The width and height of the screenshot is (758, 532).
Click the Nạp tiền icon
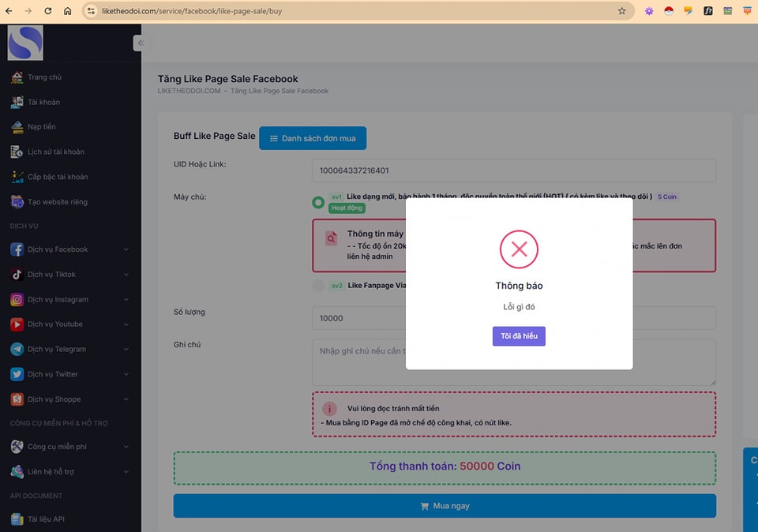tap(17, 126)
